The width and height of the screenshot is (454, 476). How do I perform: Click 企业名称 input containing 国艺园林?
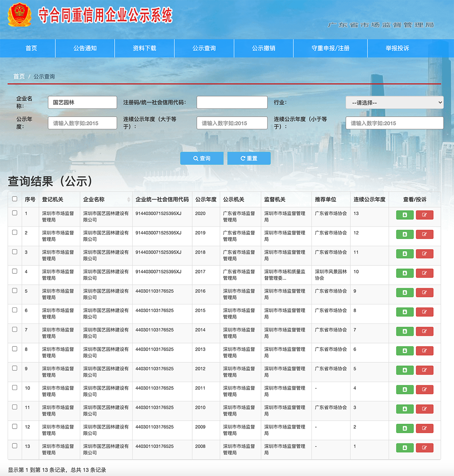[x=82, y=102]
